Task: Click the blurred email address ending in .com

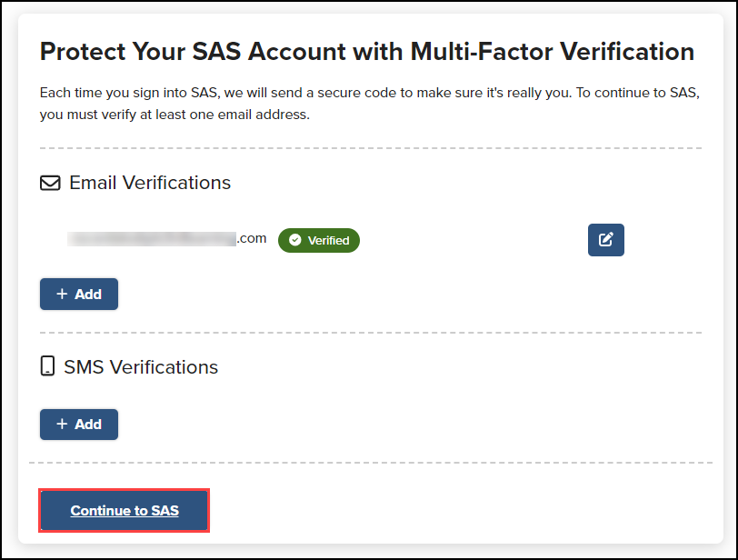Action: (166, 239)
